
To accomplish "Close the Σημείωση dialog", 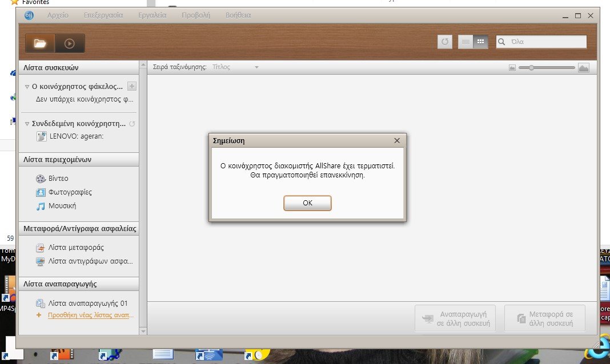I will (x=397, y=140).
